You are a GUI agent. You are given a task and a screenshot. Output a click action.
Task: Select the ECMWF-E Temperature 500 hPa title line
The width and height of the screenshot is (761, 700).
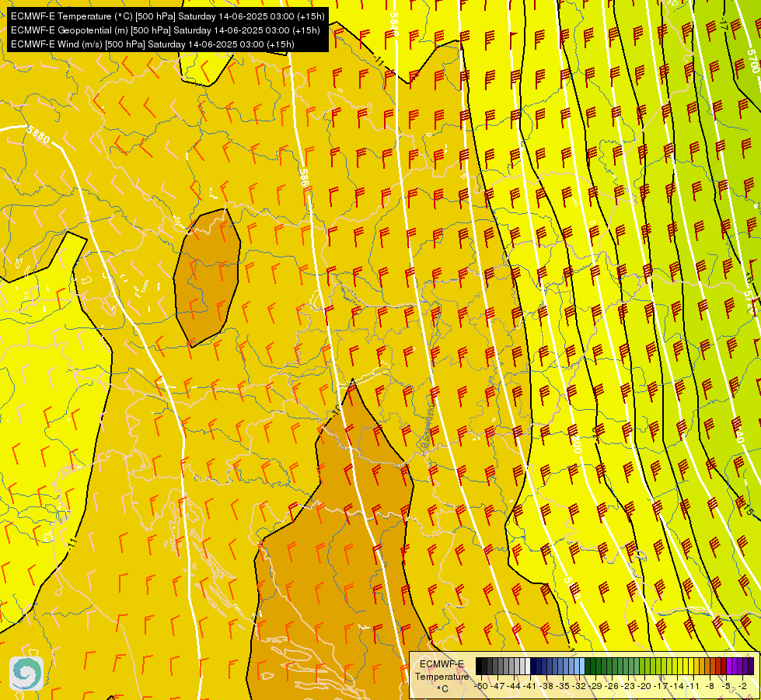pos(167,16)
